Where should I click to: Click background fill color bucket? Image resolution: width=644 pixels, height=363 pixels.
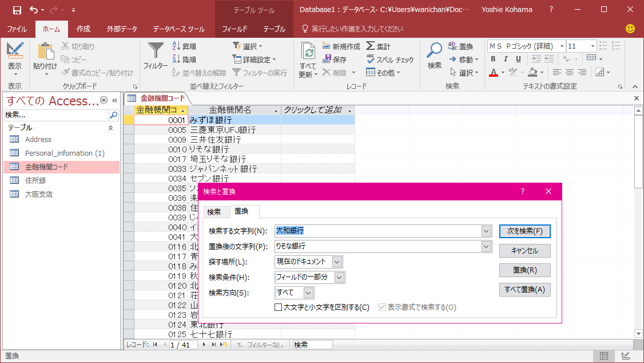[532, 72]
